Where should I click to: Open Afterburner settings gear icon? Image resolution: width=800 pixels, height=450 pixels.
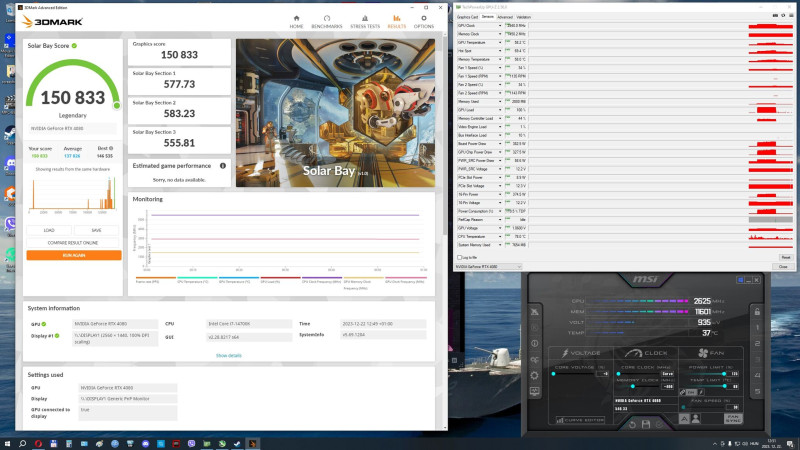(534, 376)
